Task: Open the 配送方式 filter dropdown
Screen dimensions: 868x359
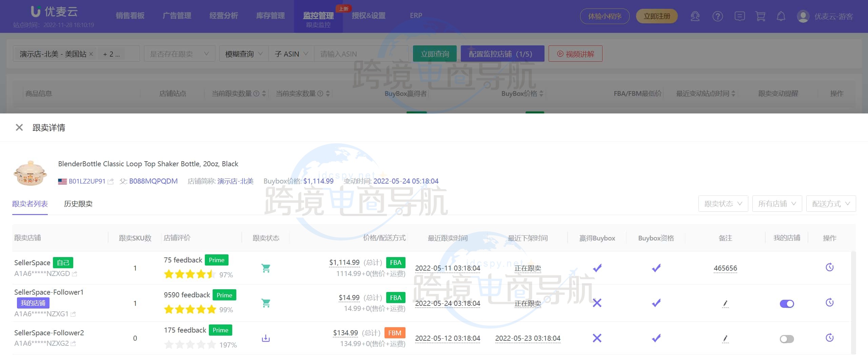Action: click(831, 204)
